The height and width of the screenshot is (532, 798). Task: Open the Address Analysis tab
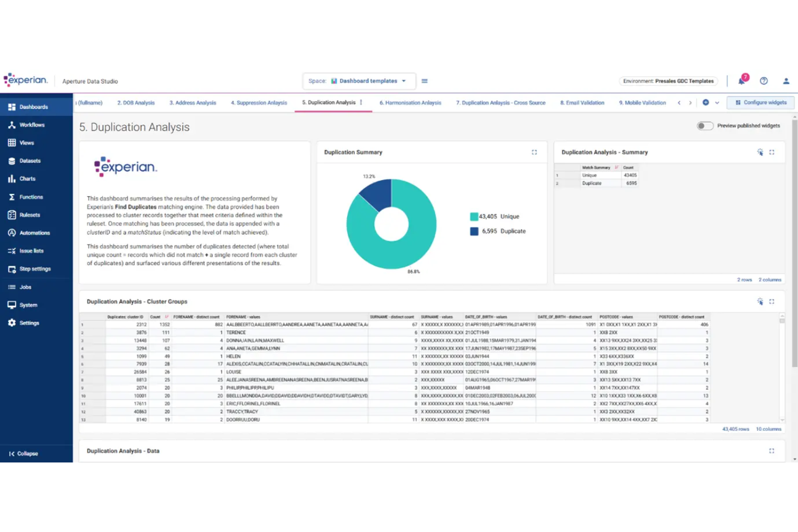pos(192,102)
